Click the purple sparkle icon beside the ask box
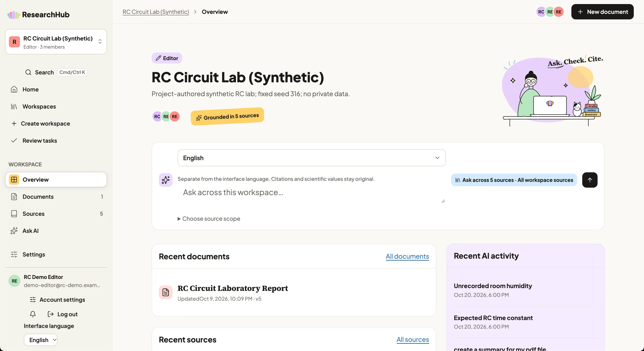 (x=165, y=180)
